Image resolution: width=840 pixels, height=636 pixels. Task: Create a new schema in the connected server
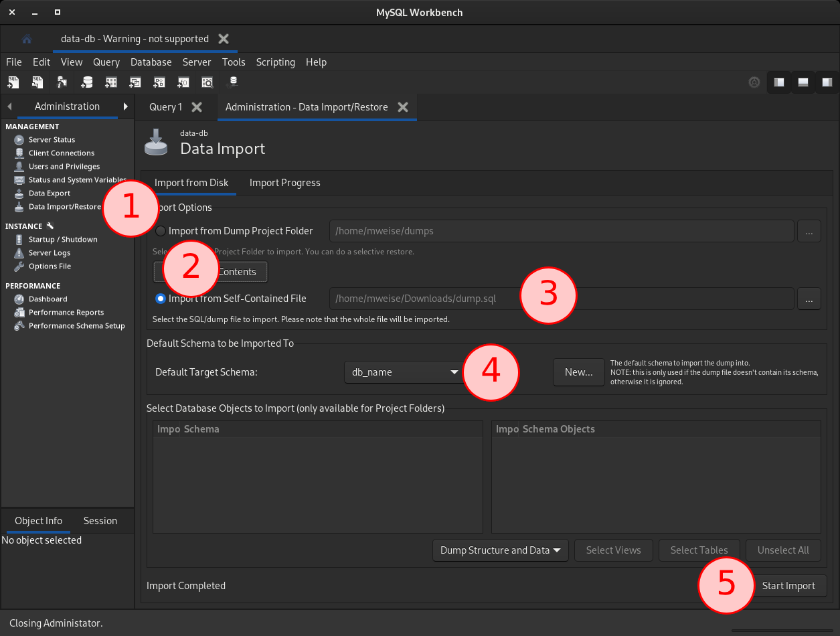87,82
